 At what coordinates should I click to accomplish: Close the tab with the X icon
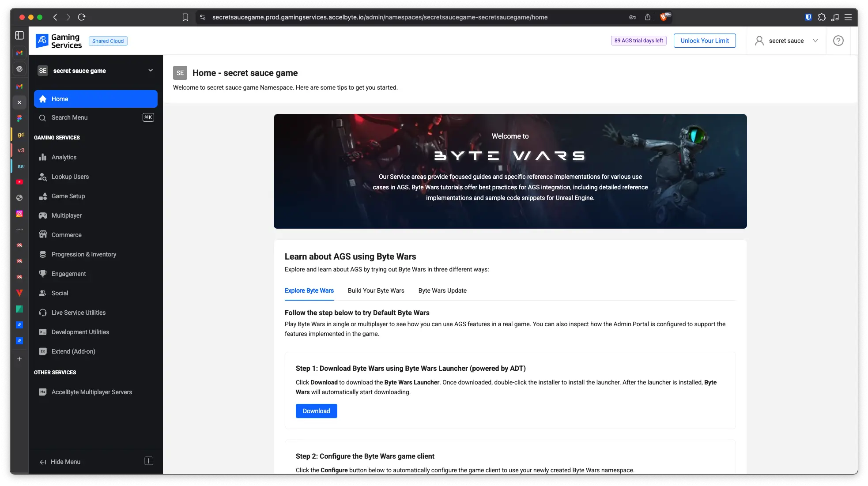tap(19, 102)
